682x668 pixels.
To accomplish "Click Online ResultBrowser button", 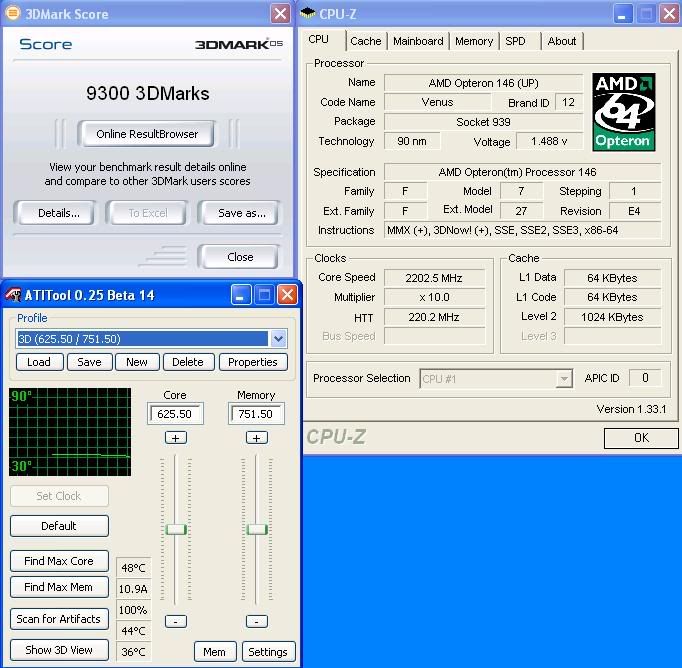I will (x=147, y=134).
